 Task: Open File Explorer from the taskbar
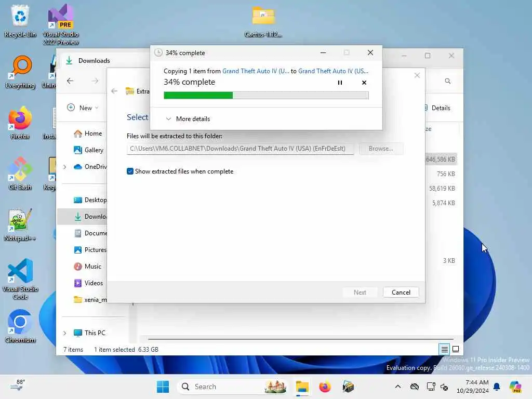(x=302, y=387)
